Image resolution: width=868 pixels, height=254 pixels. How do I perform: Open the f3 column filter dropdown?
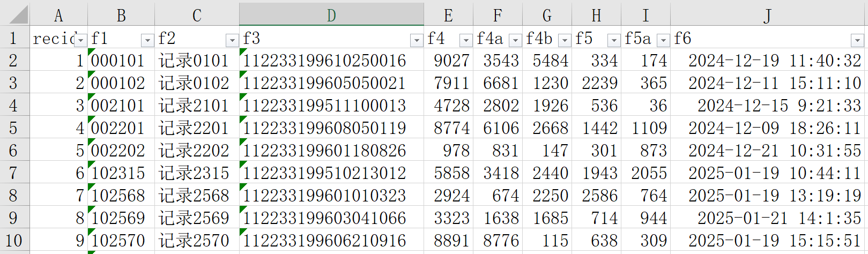417,40
